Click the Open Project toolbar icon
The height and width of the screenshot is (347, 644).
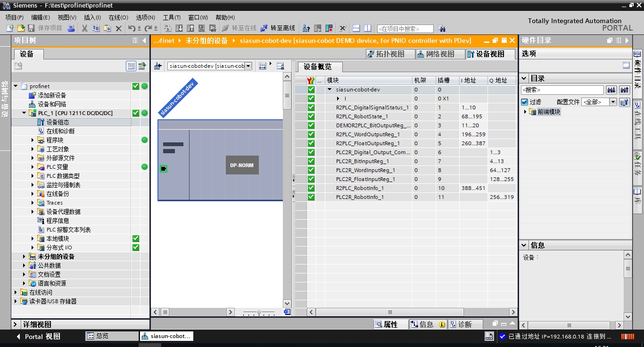coord(21,28)
